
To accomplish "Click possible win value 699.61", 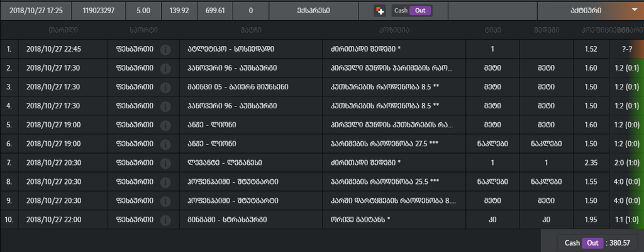I will tap(215, 11).
